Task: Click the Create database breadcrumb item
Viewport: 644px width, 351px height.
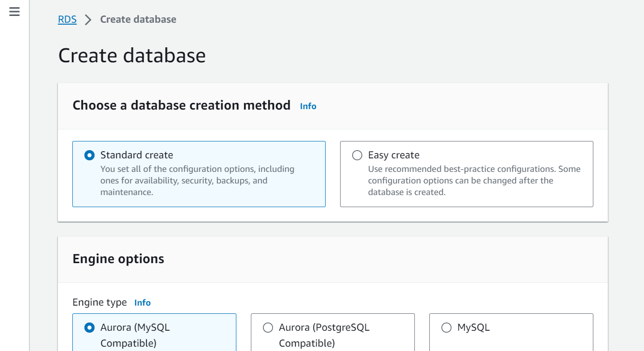Action: tap(138, 19)
